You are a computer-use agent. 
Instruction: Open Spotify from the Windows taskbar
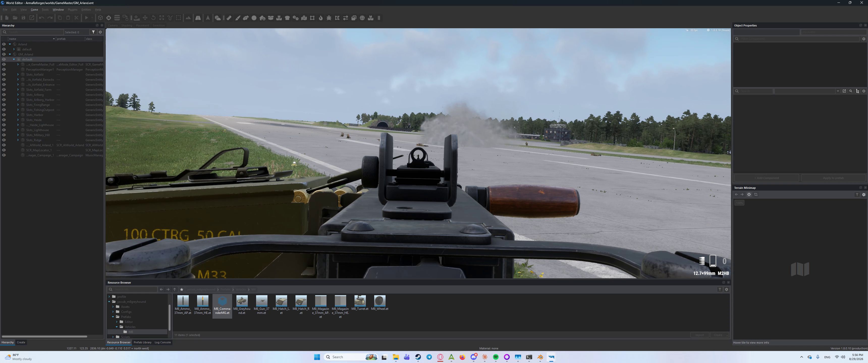(x=496, y=357)
